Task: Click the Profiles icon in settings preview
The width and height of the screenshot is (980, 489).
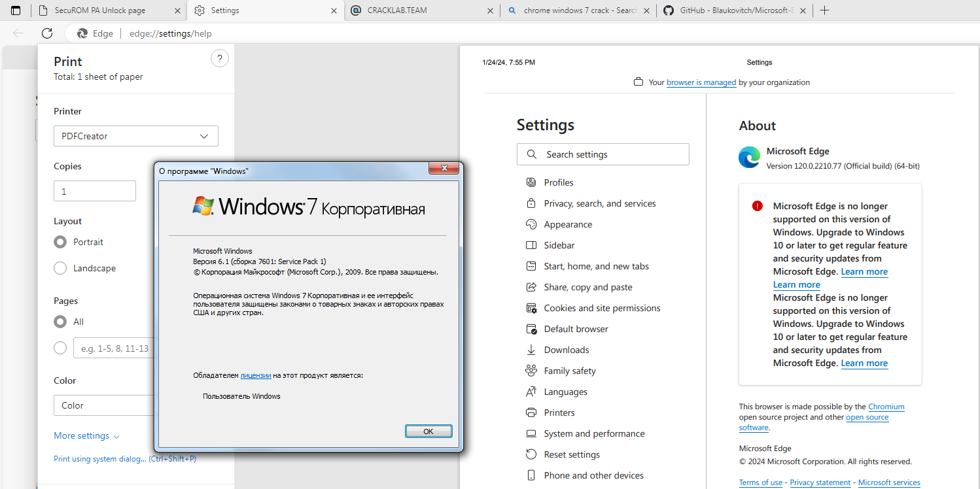Action: (531, 182)
